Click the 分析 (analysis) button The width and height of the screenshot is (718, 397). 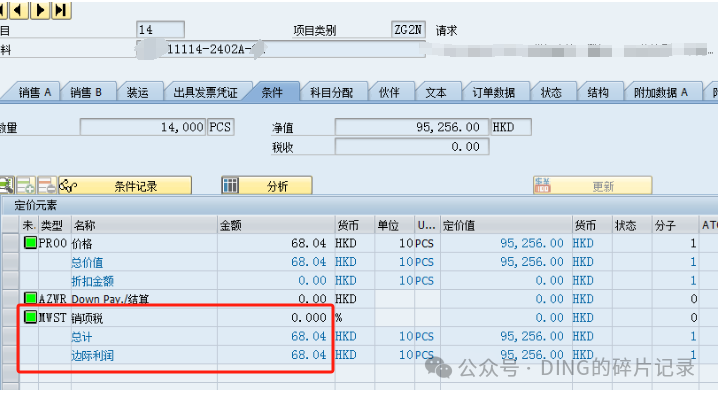(267, 185)
